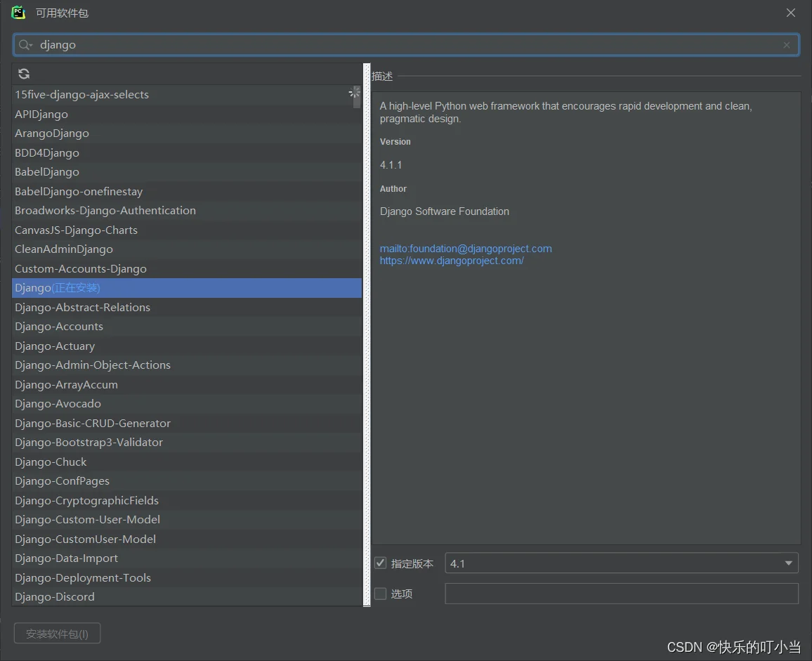
Task: Clear the django search text with X
Action: [787, 45]
